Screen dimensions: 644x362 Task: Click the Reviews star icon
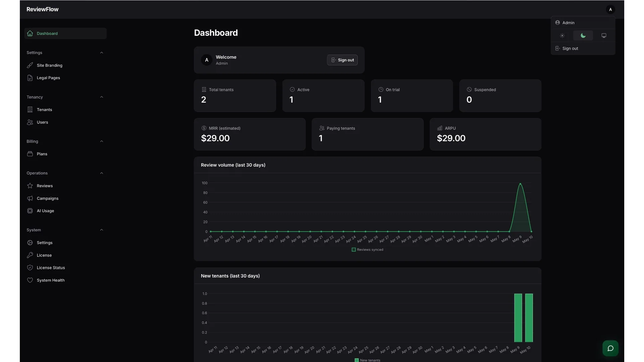coord(30,186)
